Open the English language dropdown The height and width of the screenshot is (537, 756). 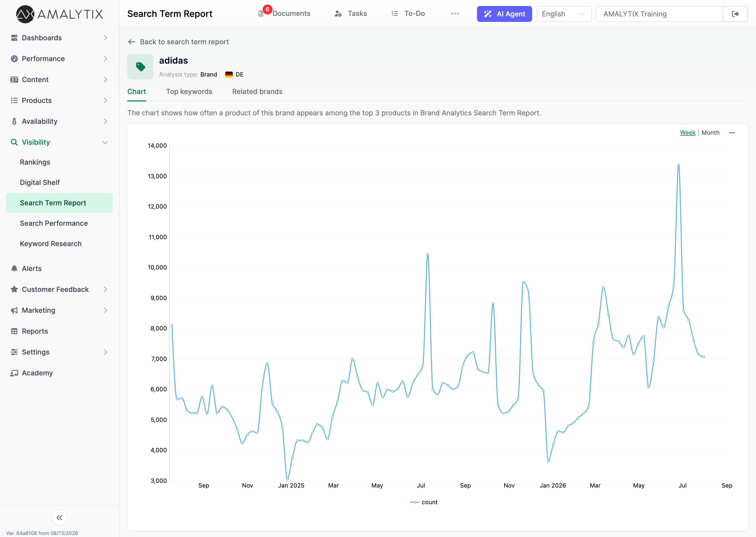point(564,14)
